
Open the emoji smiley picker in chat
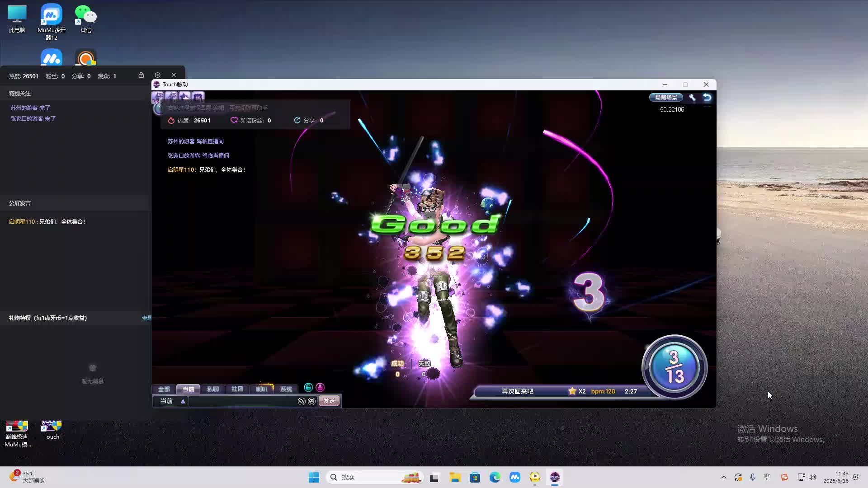[x=311, y=401]
